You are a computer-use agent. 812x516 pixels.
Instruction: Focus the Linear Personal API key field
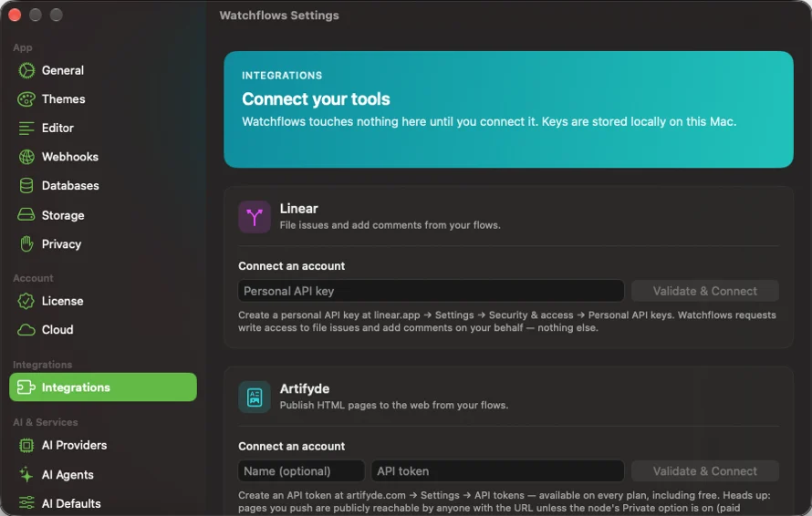pyautogui.click(x=431, y=291)
